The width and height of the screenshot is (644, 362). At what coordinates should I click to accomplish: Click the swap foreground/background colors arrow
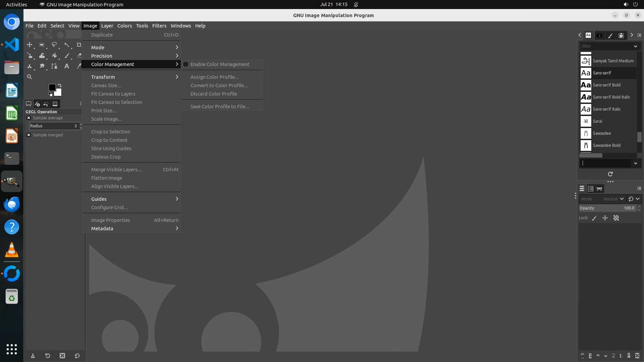(x=60, y=85)
